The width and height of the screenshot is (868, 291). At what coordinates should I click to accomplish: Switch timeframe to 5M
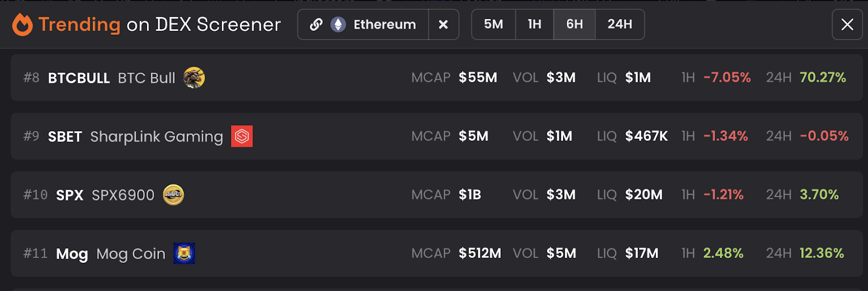tap(494, 24)
